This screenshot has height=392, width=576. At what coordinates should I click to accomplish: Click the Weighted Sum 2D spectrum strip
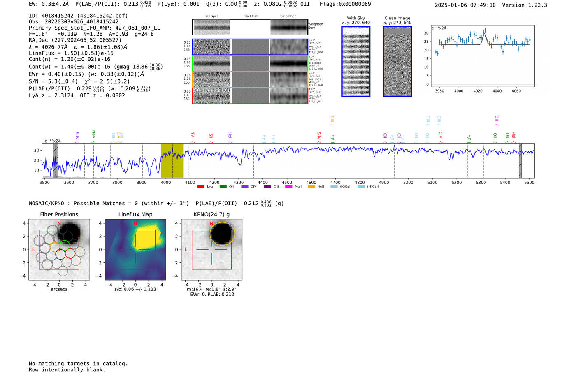point(250,27)
